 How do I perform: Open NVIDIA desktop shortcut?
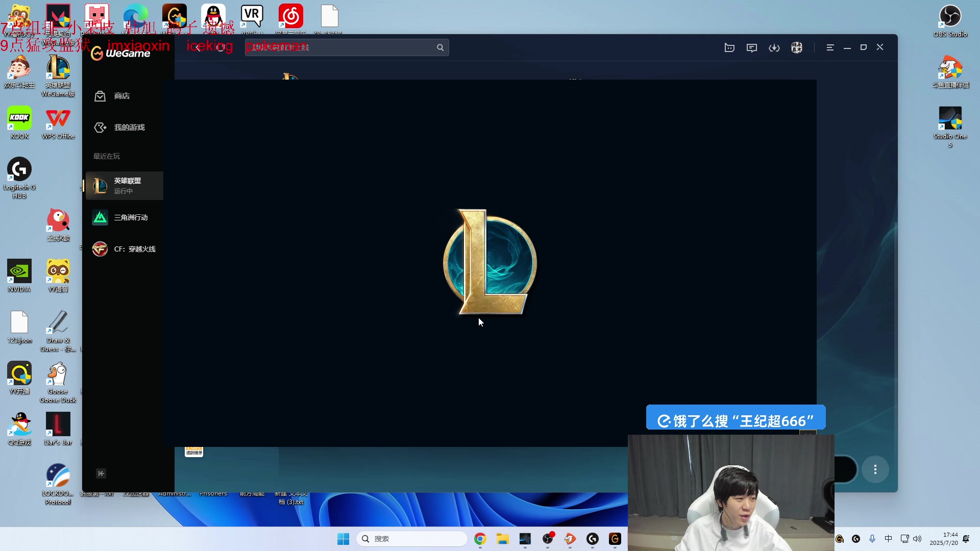[19, 275]
